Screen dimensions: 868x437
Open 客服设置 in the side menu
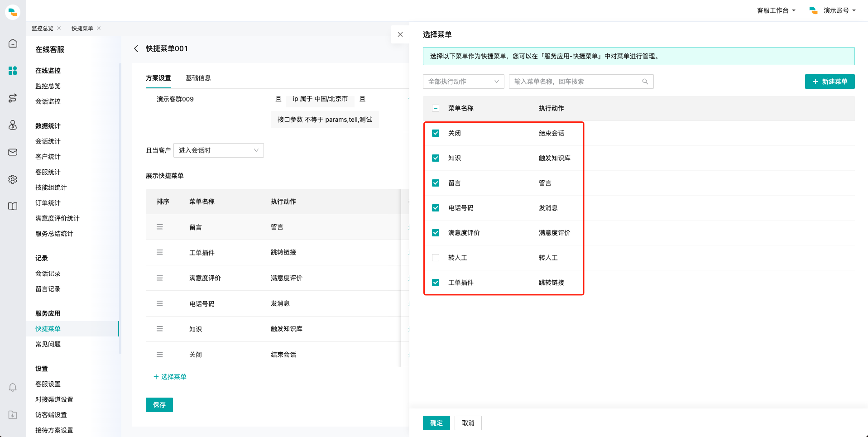48,384
